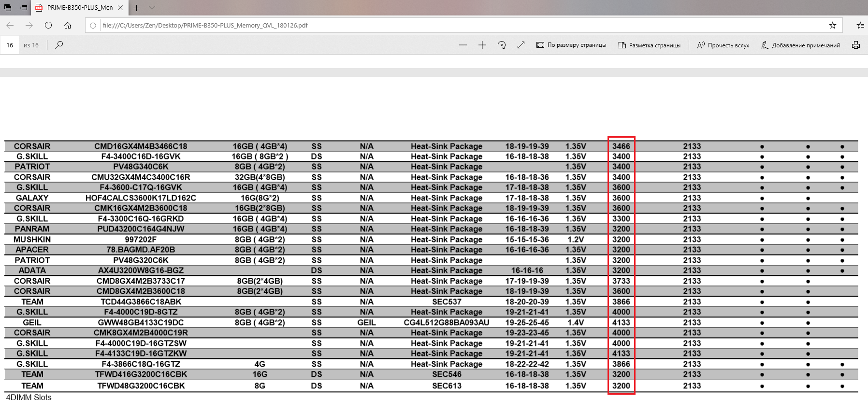Click the APACER vendor cell
The width and height of the screenshot is (868, 400).
coord(32,250)
